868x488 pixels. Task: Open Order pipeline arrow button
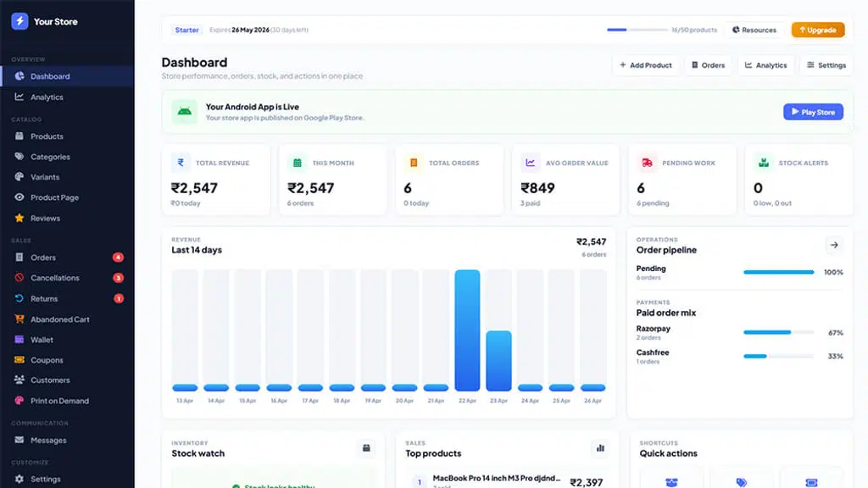coord(834,245)
